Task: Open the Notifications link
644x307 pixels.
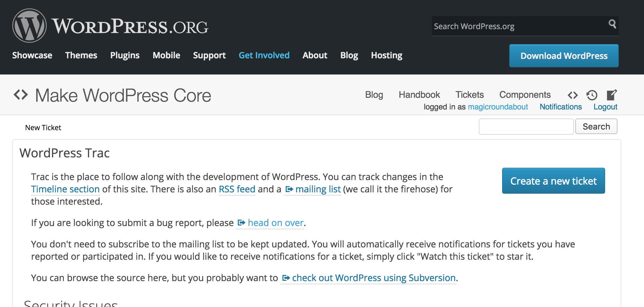Action: click(x=561, y=107)
